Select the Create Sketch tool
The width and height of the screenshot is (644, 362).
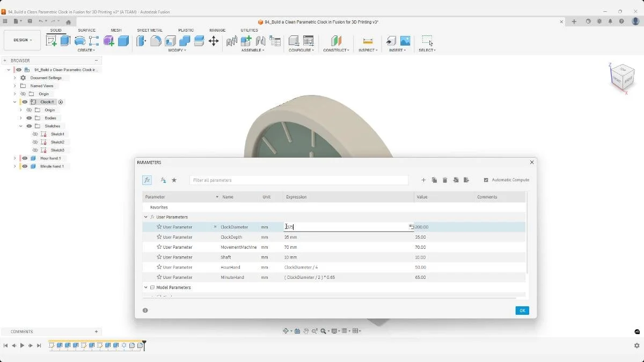click(x=52, y=41)
